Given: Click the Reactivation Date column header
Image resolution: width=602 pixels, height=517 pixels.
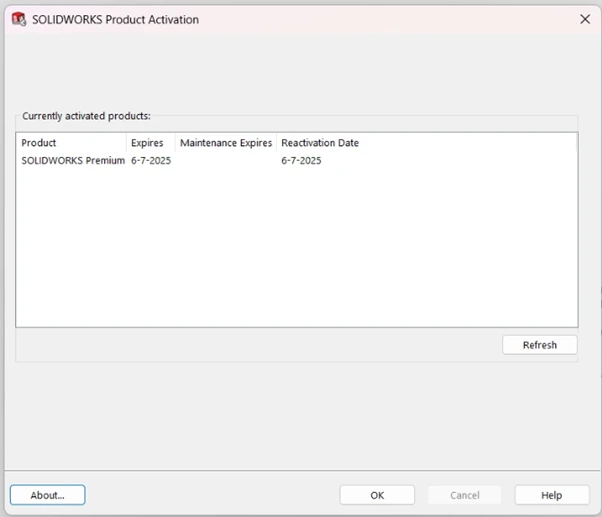Looking at the screenshot, I should point(320,143).
